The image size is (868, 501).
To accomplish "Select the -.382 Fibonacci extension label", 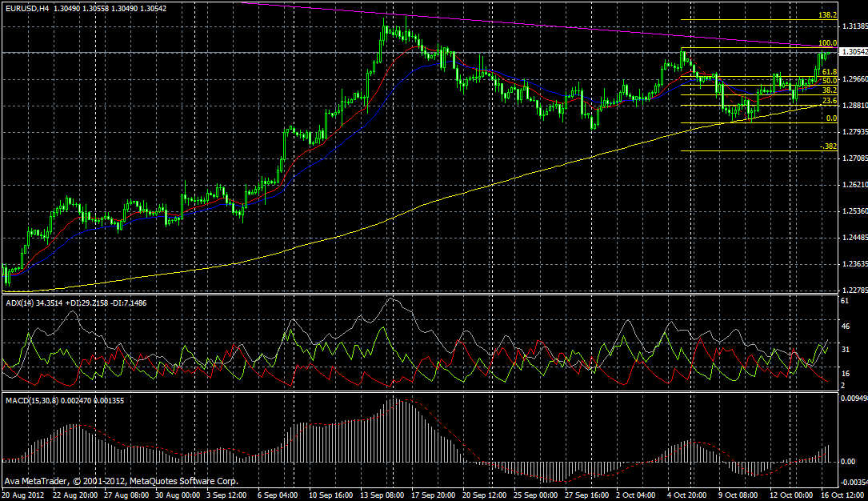I will (829, 146).
